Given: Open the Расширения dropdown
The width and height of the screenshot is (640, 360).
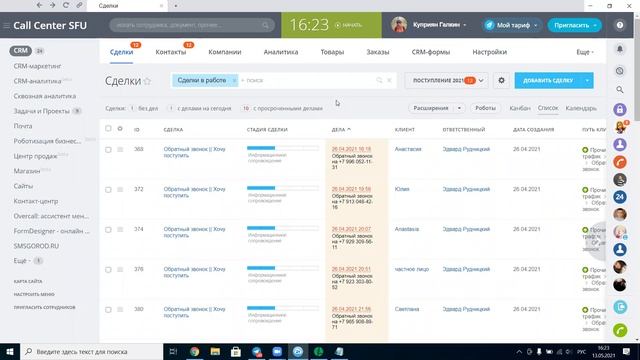Looking at the screenshot, I should (x=459, y=108).
